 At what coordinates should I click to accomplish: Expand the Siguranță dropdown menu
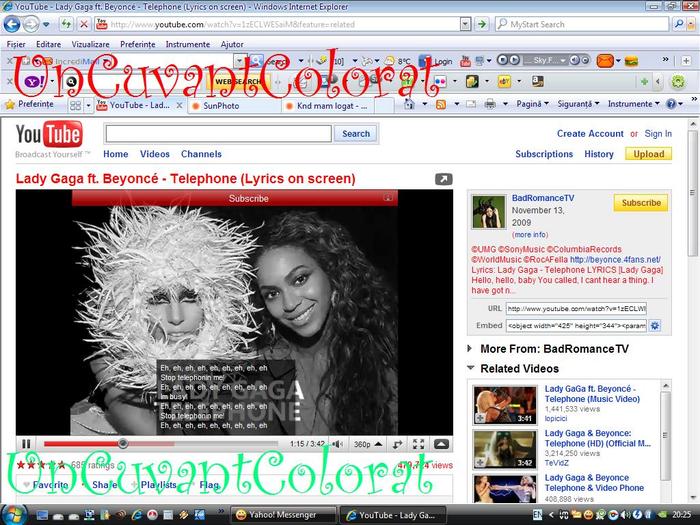click(x=578, y=104)
